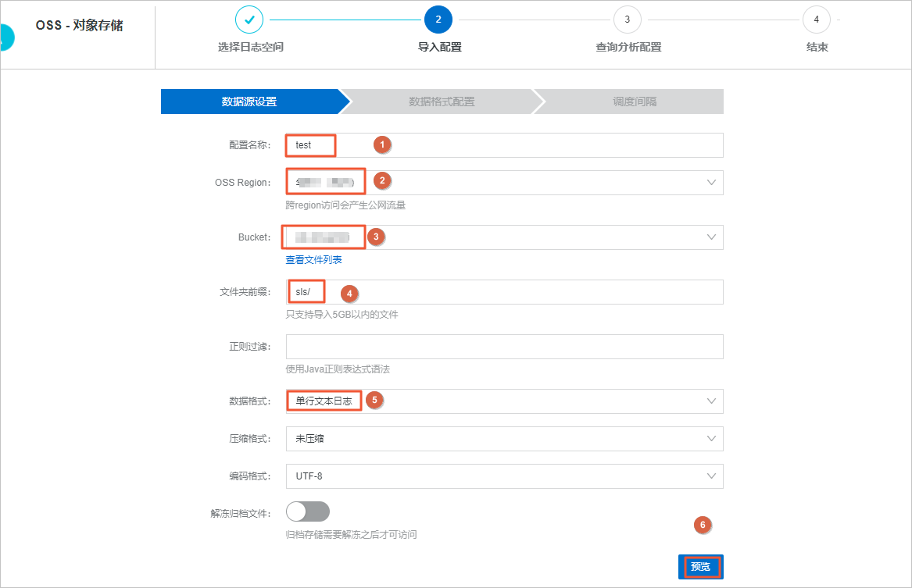This screenshot has width=912, height=588.
Task: Open the 压缩格式 dropdown showing 未压缩
Action: (x=504, y=439)
